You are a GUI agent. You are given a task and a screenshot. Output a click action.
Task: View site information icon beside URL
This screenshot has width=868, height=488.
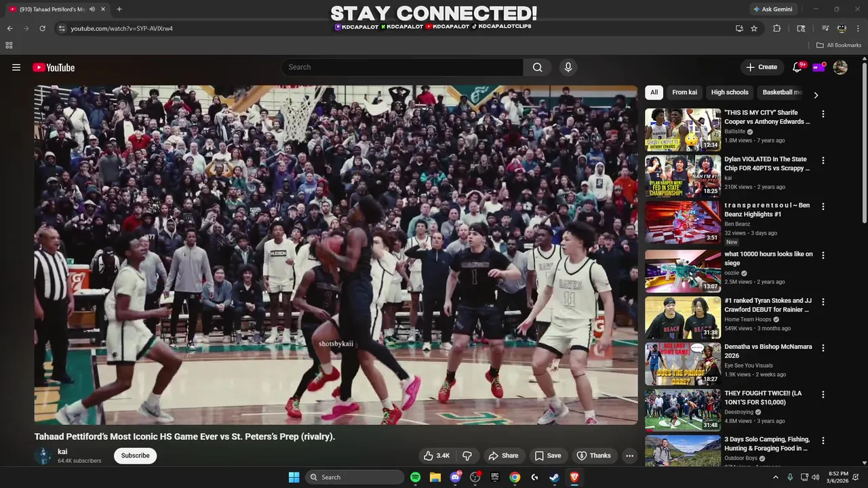point(62,28)
